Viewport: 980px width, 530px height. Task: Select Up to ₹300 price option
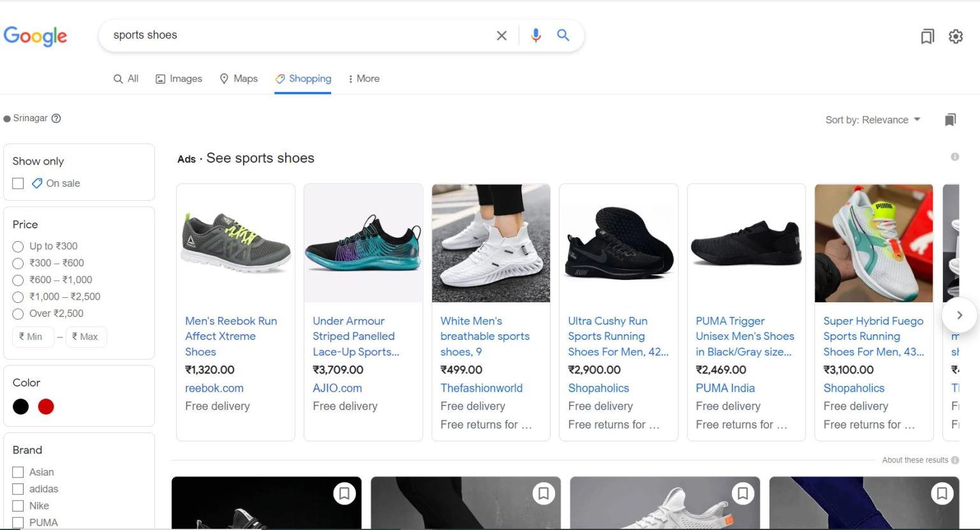click(18, 246)
